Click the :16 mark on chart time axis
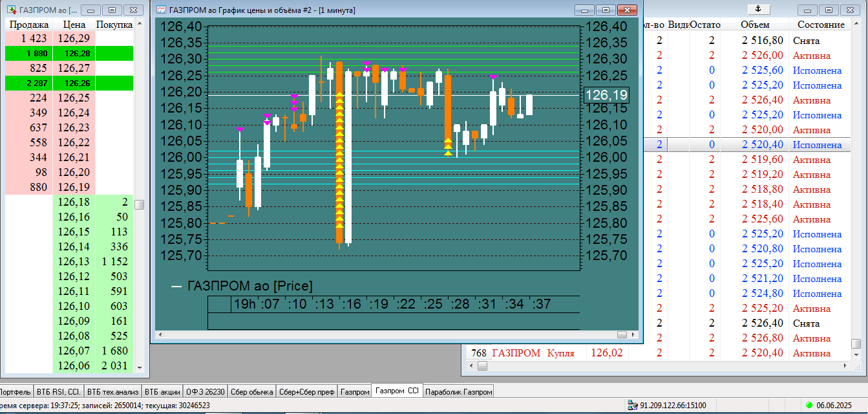 (x=351, y=304)
